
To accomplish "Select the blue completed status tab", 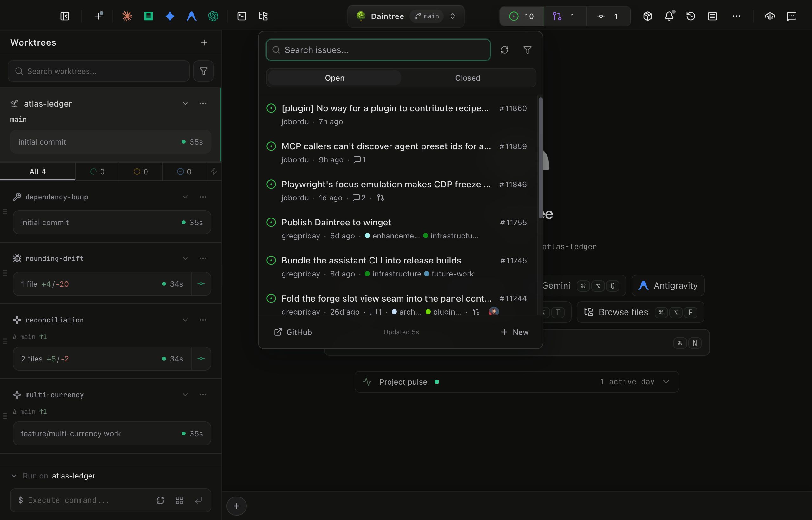I will coord(184,172).
